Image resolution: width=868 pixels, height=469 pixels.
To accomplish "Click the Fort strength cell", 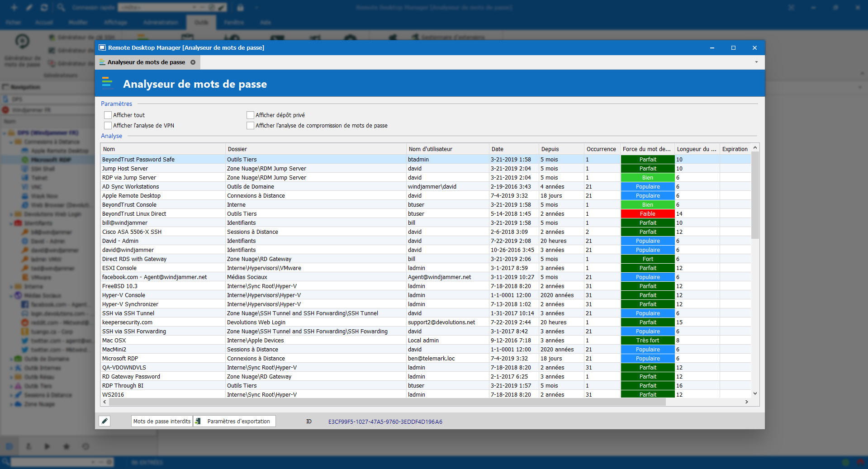I will pyautogui.click(x=648, y=259).
